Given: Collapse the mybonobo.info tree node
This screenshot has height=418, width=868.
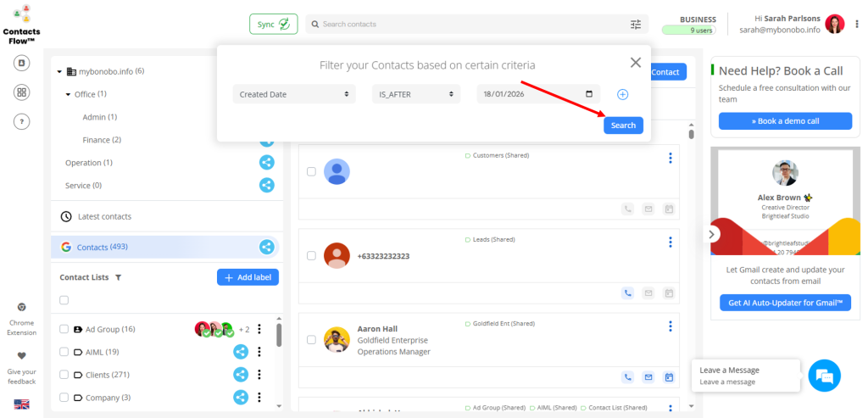Looking at the screenshot, I should click(x=59, y=72).
